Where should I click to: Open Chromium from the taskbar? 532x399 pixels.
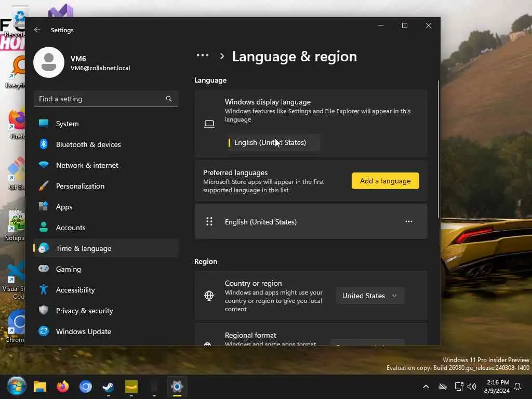(x=86, y=387)
